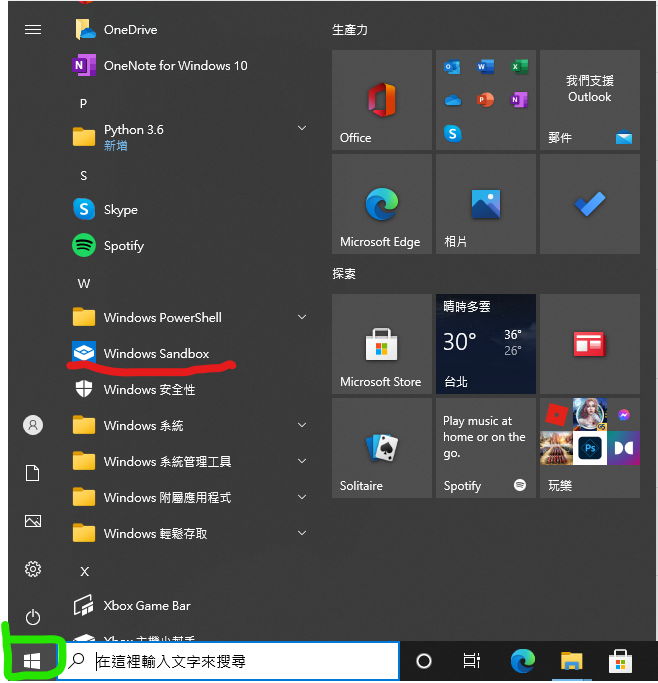Open Skype icon in Office group tile
Viewport: 658px width, 683px height.
click(452, 133)
